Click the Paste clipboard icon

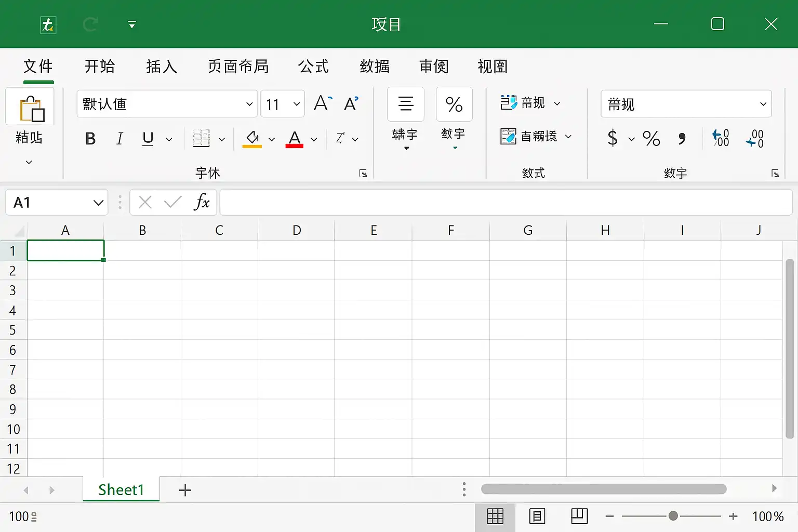30,107
